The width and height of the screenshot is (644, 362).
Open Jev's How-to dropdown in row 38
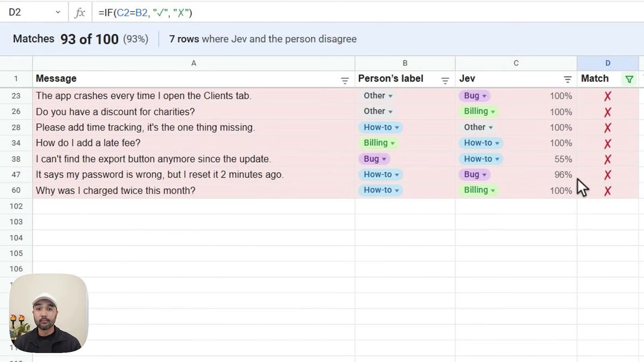[x=481, y=159]
